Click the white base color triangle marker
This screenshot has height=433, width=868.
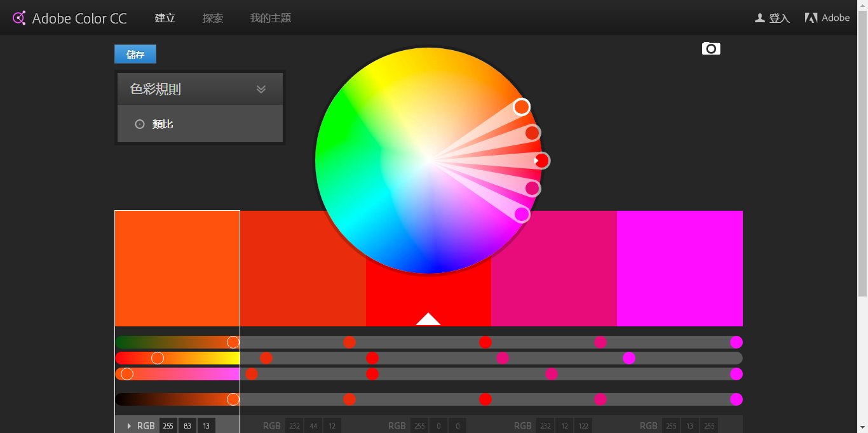pyautogui.click(x=428, y=319)
